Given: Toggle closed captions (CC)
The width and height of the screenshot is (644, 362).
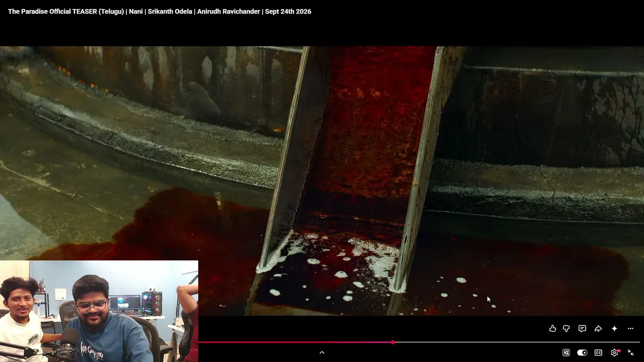Looking at the screenshot, I should coord(598,352).
